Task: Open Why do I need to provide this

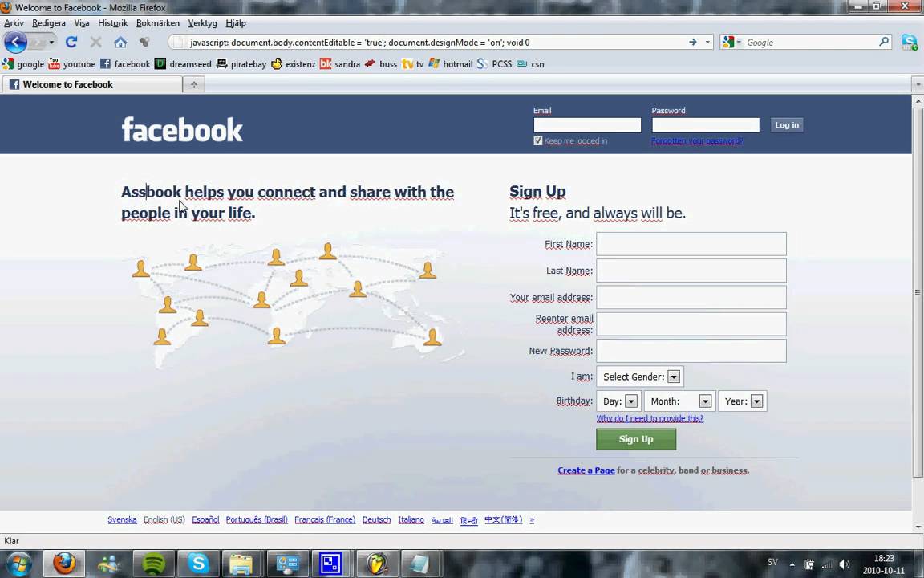Action: pos(650,418)
